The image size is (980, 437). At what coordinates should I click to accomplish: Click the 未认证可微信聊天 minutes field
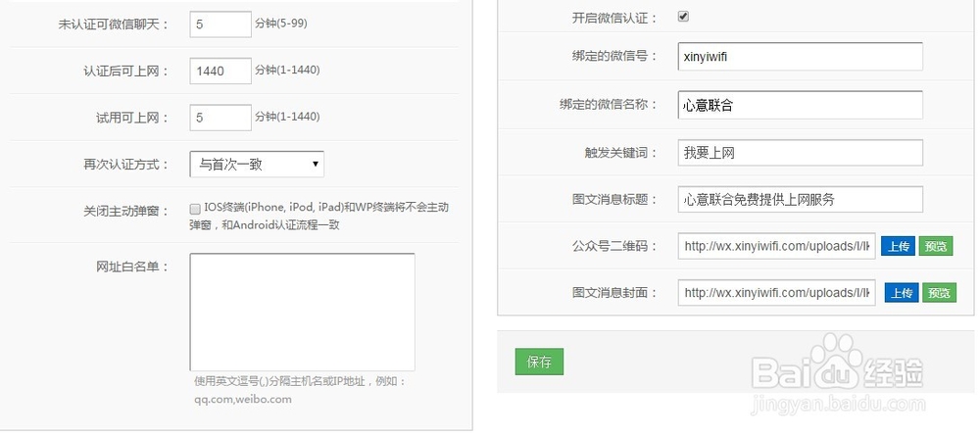(x=220, y=24)
